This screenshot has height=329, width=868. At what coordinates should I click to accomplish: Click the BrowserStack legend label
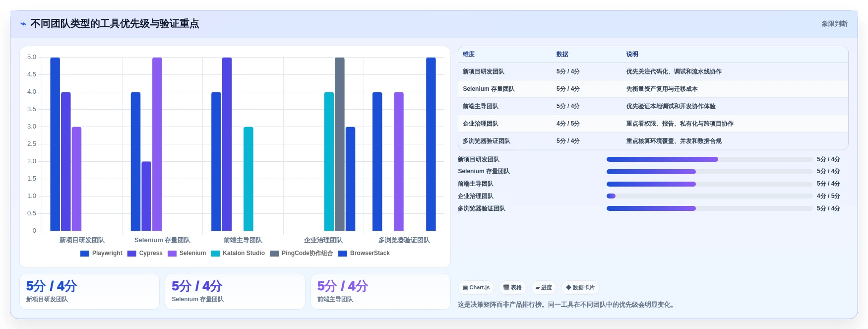(370, 253)
